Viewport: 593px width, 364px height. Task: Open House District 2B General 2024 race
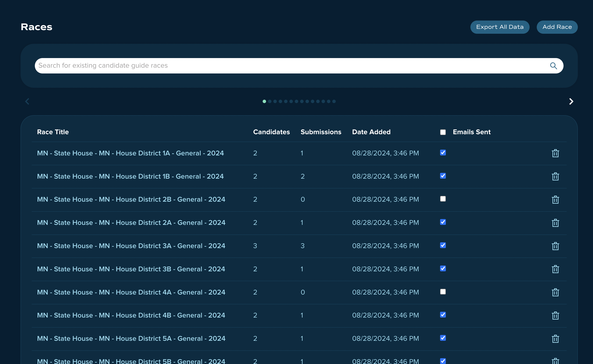click(x=131, y=199)
